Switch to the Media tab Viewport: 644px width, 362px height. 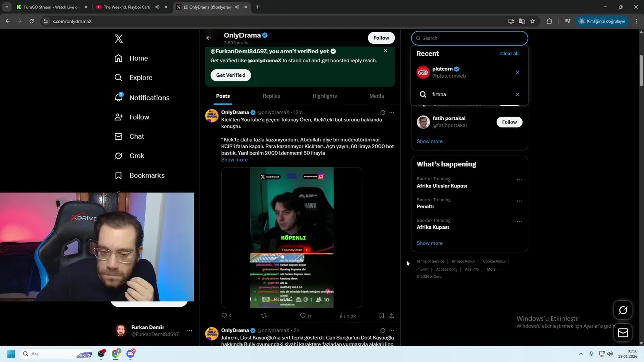tap(377, 96)
